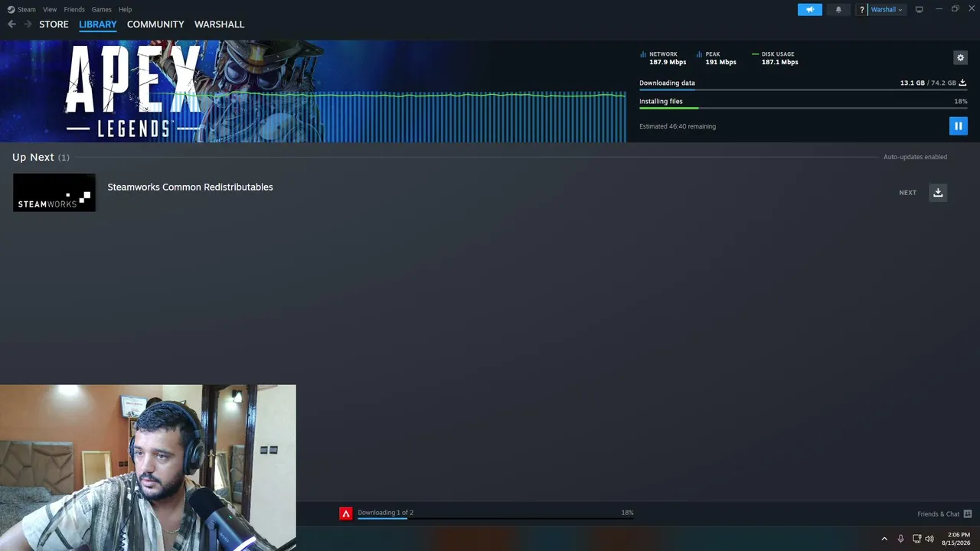Open download settings gear
980x551 pixels.
[961, 57]
